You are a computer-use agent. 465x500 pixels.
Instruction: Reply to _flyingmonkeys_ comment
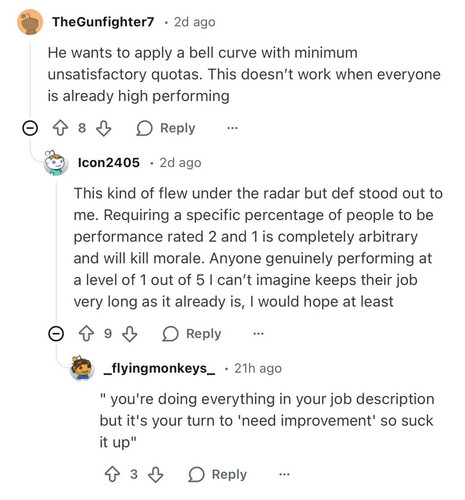[x=218, y=474]
